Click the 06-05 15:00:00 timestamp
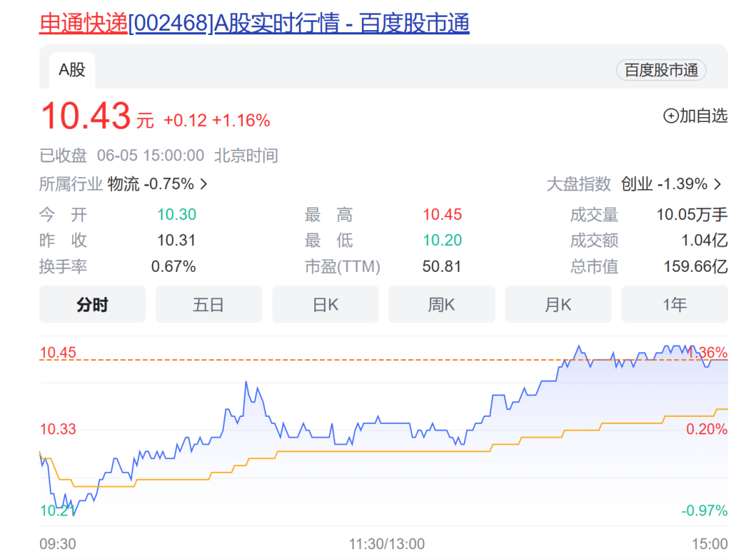The image size is (756, 559). point(150,156)
